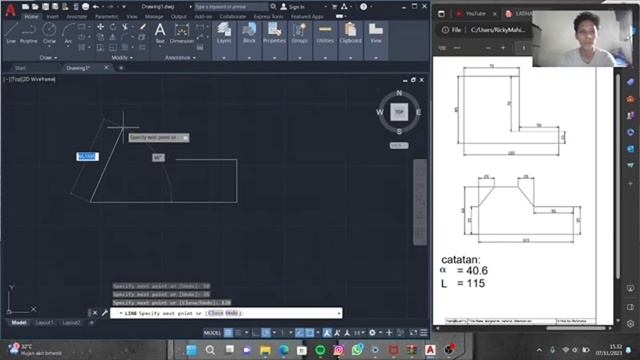Toggle 2D object snap in status bar
The width and height of the screenshot is (640, 360).
(310, 333)
